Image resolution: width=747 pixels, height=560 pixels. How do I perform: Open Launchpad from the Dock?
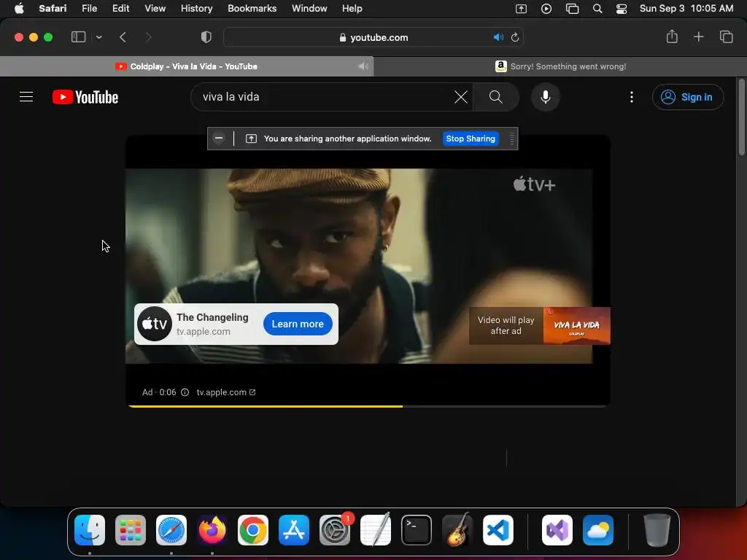click(x=131, y=530)
